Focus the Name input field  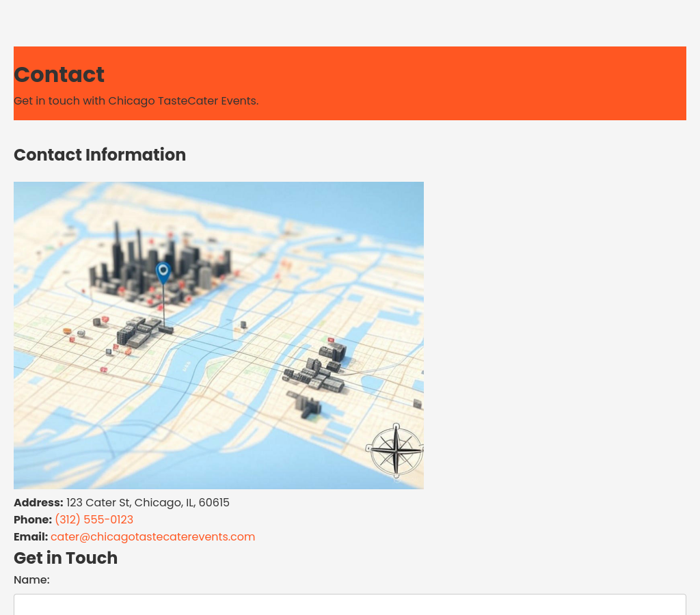coord(349,604)
